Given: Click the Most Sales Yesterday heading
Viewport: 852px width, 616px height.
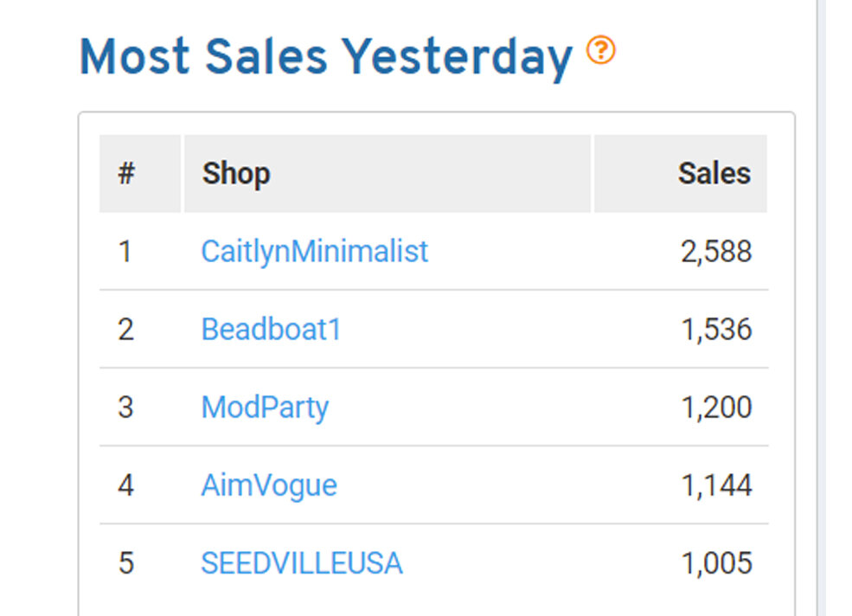Looking at the screenshot, I should click(325, 57).
